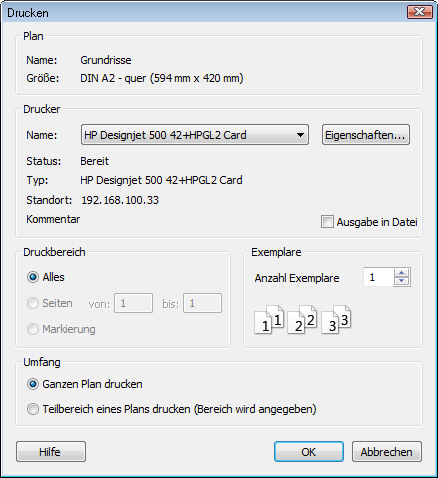Select the Markierung radio button
The image size is (438, 478).
[x=33, y=329]
